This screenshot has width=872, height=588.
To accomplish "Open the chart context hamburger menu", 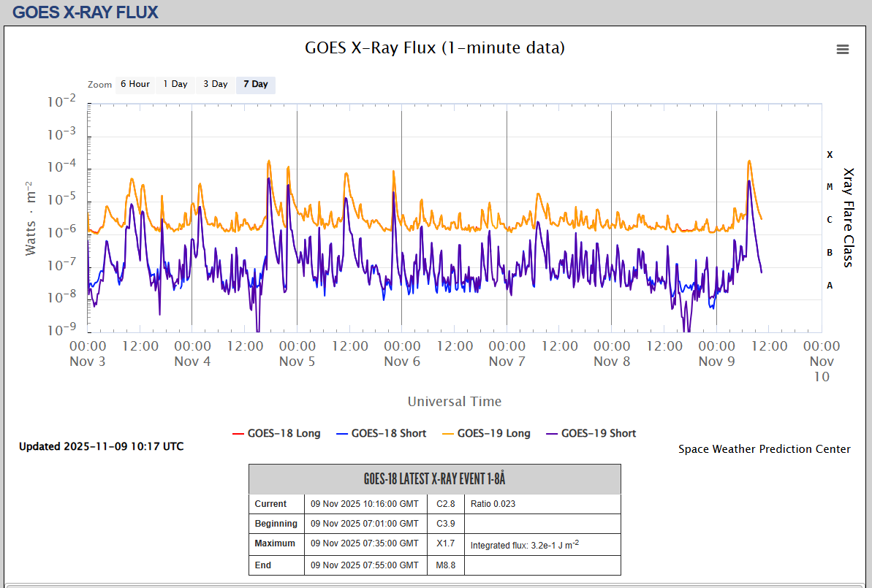I will click(843, 49).
